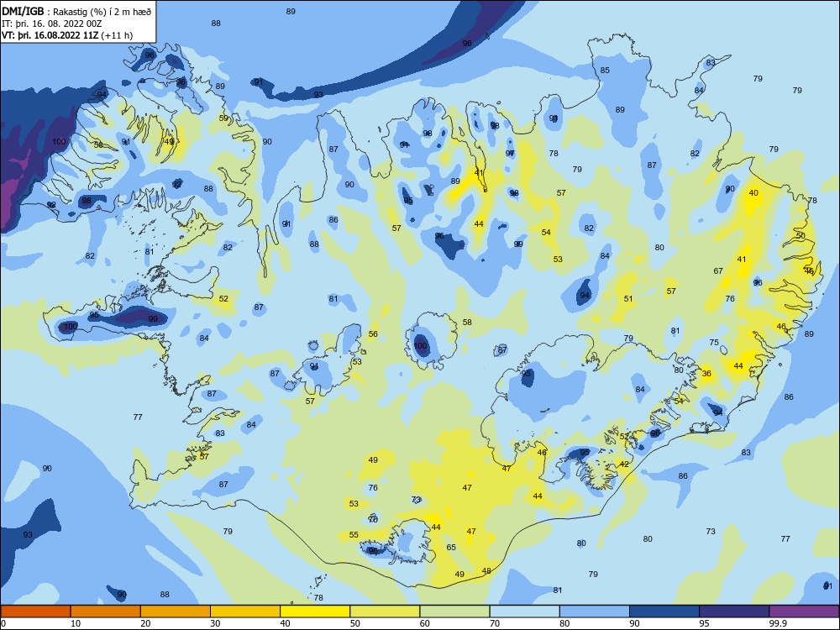Click the bright yellow 40–50 legend swatch

coord(315,612)
